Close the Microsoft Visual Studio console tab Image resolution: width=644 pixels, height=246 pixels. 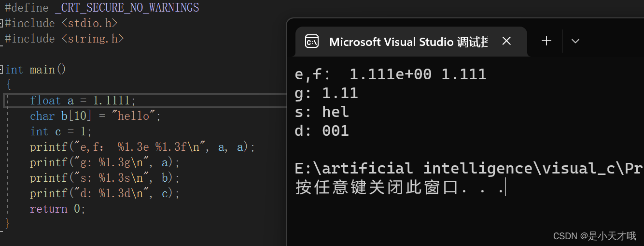point(506,42)
